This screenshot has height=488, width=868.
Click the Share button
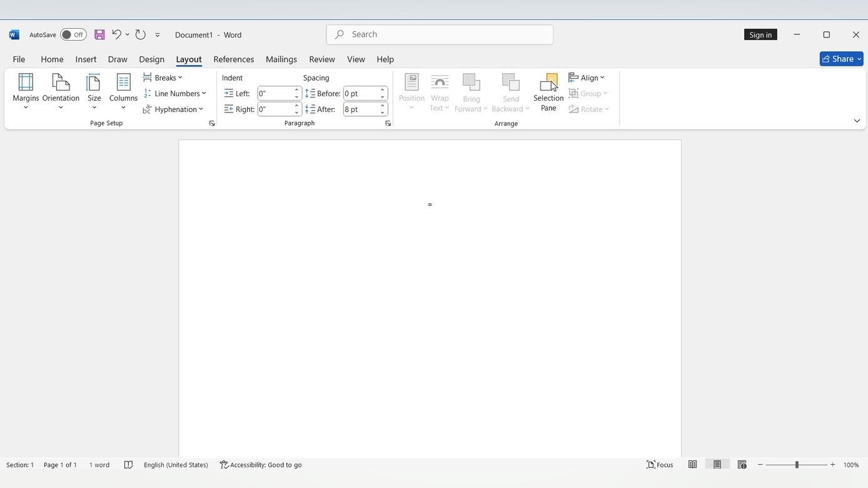coord(841,59)
